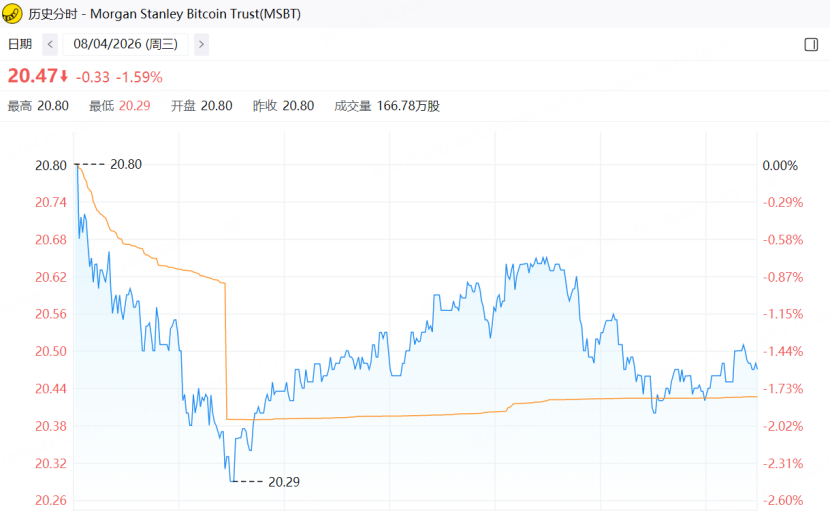This screenshot has height=512, width=831.
Task: Go to the previous date with left arrow
Action: [x=50, y=45]
